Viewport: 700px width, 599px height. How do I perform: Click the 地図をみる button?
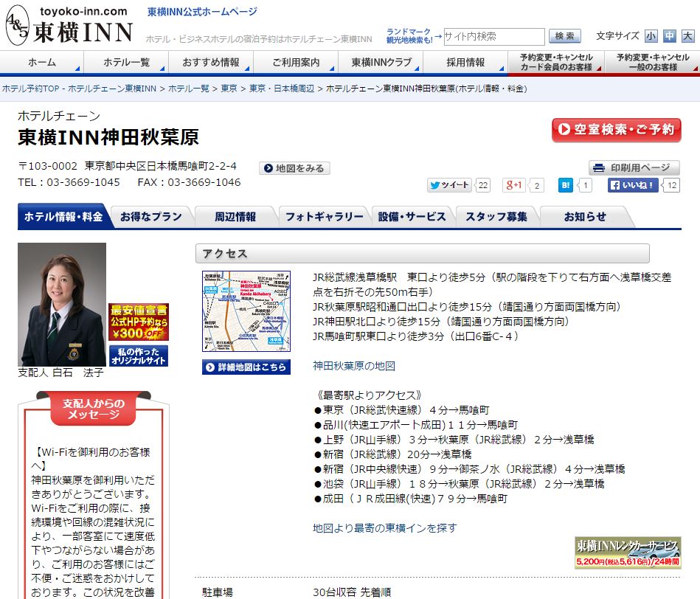click(x=294, y=168)
